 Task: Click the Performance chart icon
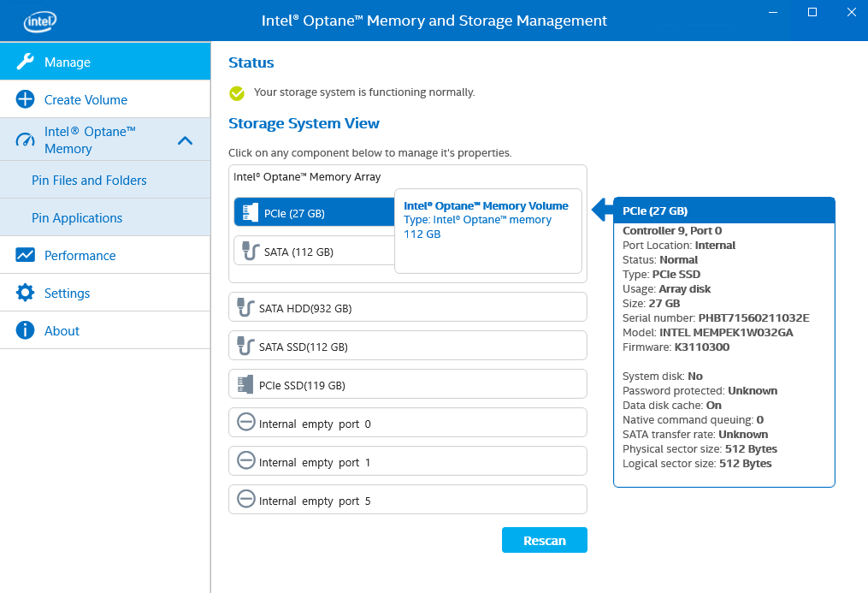tap(25, 255)
